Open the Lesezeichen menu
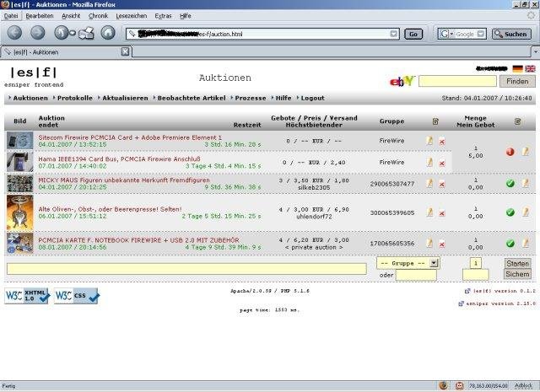The width and height of the screenshot is (540, 392). (132, 16)
